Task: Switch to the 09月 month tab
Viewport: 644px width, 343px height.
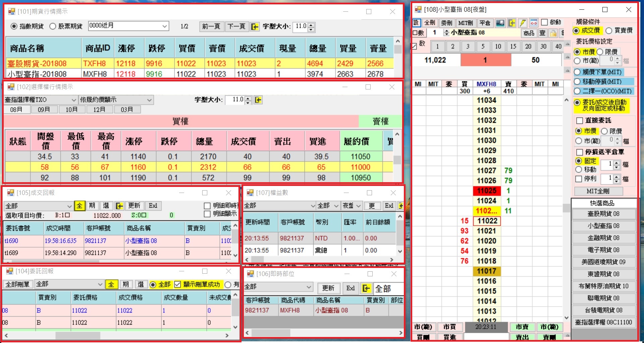Action: tap(44, 109)
